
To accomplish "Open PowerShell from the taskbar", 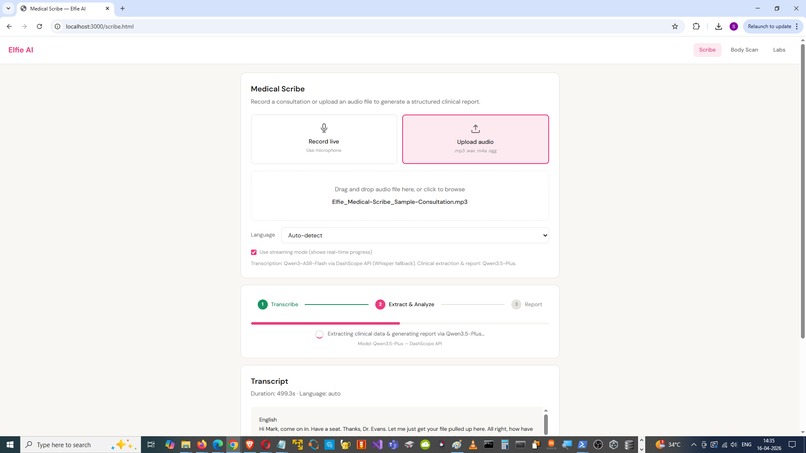I will (x=582, y=444).
